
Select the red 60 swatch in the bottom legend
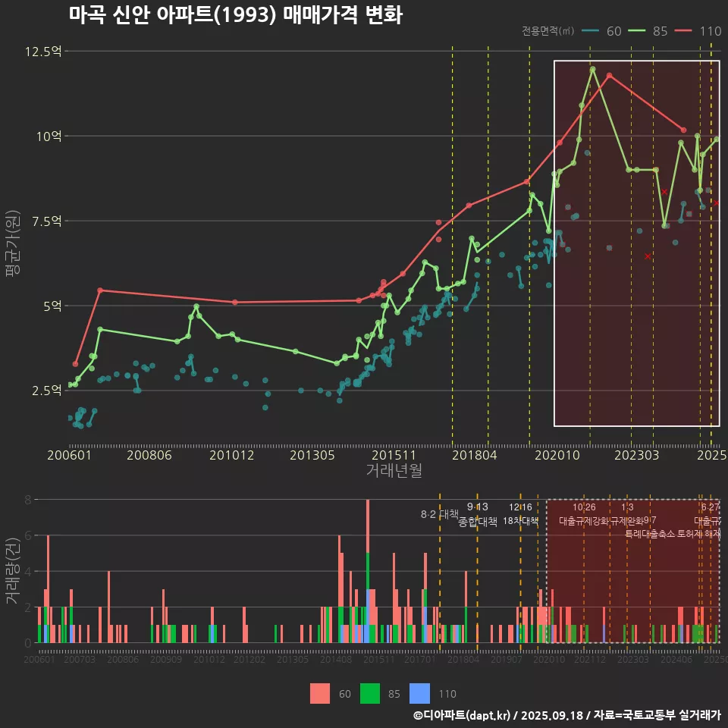pos(320,693)
